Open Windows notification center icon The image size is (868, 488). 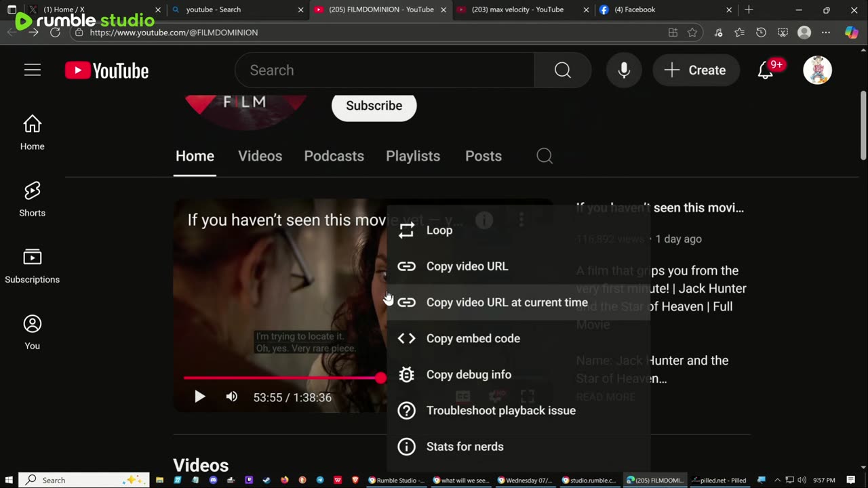[851, 480]
